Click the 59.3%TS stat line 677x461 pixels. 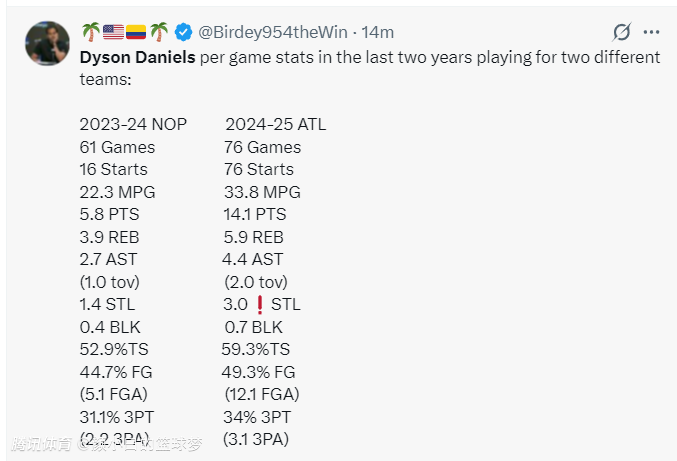click(x=255, y=349)
